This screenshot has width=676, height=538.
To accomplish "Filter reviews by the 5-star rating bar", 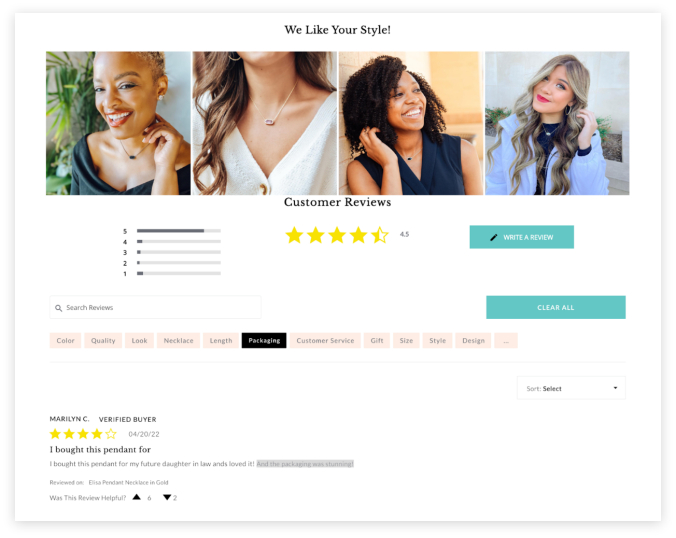I will coord(178,231).
